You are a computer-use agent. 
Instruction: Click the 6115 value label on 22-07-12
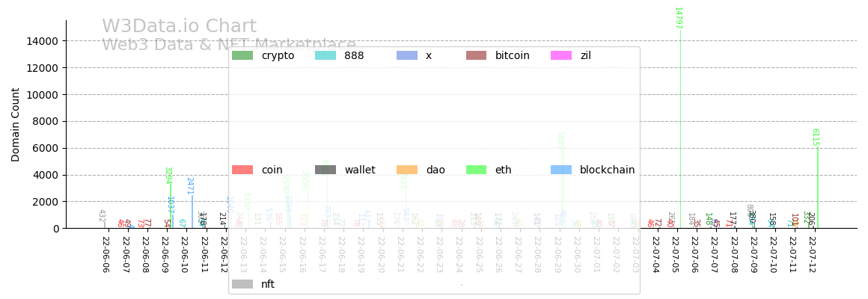pos(816,138)
